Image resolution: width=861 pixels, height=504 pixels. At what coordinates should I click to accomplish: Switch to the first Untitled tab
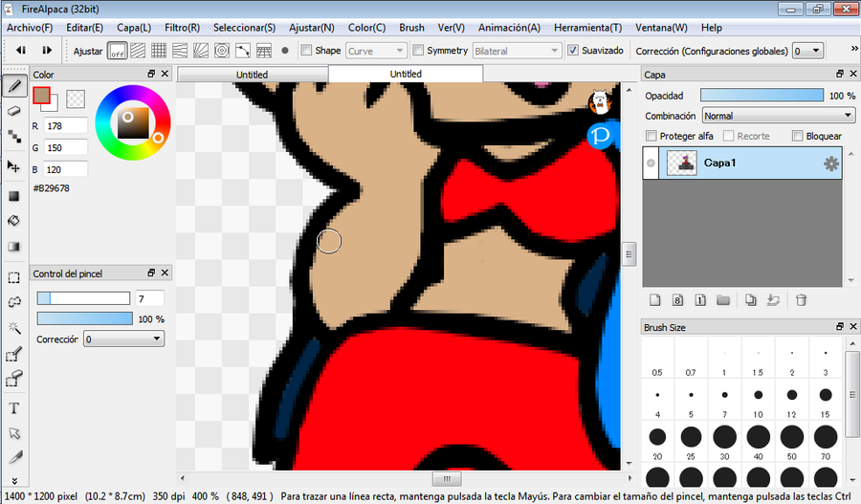tap(253, 75)
